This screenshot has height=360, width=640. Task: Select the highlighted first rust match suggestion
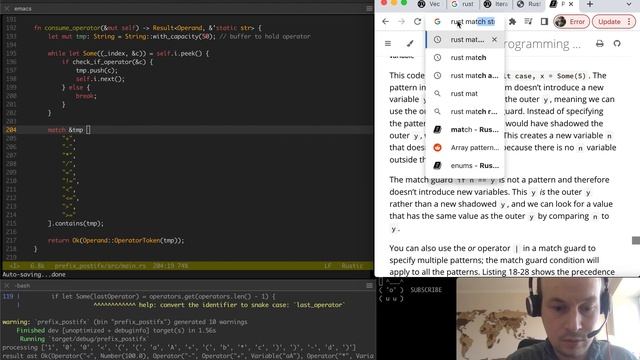464,40
